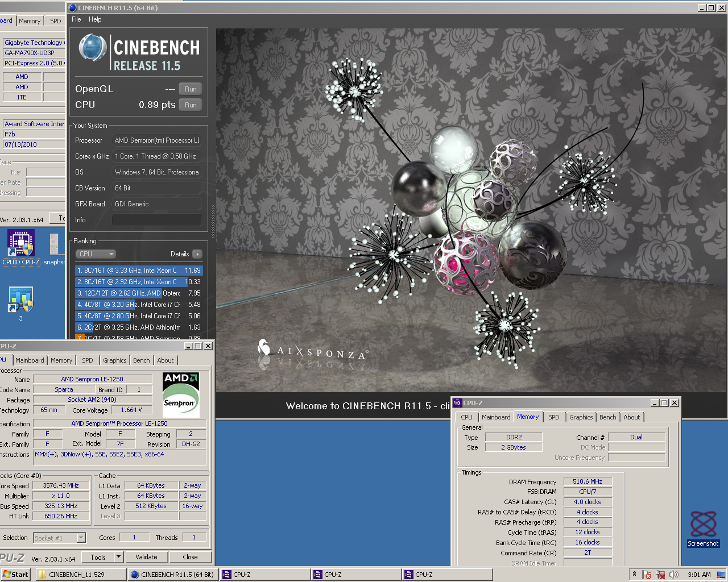Click the HT Link value 650.26 MHz
Image resolution: width=728 pixels, height=582 pixels.
click(61, 516)
